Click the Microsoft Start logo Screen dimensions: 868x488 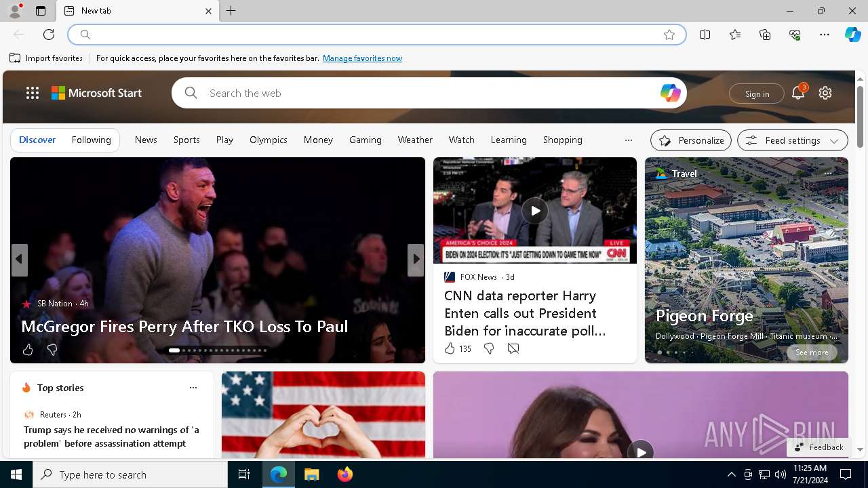click(97, 93)
